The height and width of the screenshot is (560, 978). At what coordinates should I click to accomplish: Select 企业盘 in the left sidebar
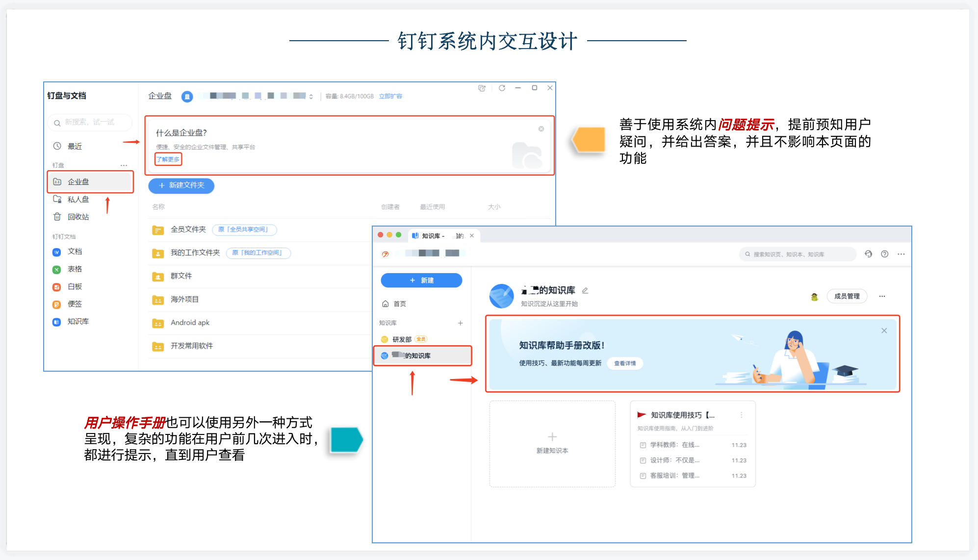coord(90,182)
